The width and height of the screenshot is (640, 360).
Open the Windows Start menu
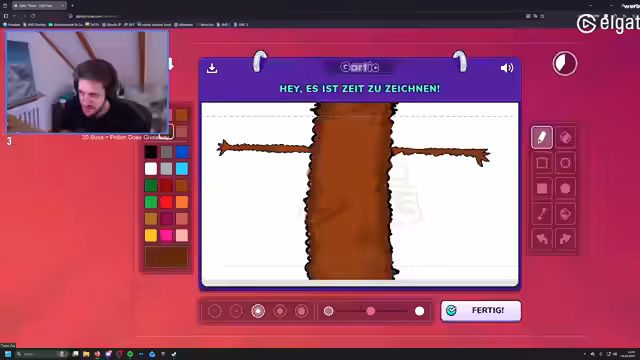[x=7, y=354]
